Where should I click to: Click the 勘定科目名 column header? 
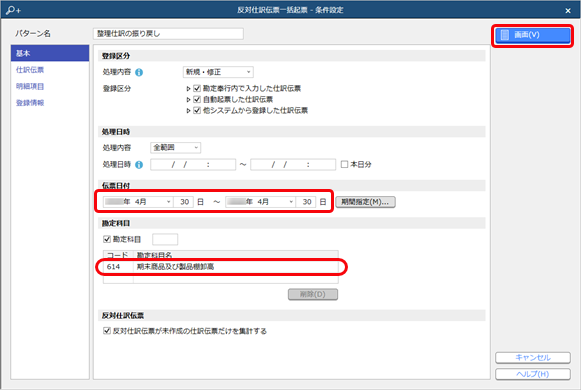tap(236, 255)
